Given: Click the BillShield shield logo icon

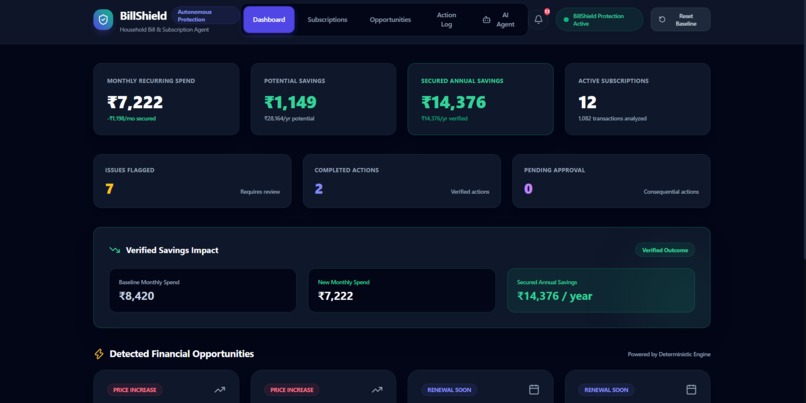Looking at the screenshot, I should coord(103,20).
